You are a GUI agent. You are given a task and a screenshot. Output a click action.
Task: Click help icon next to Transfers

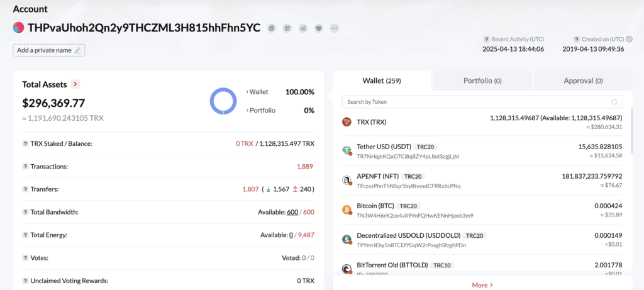25,189
